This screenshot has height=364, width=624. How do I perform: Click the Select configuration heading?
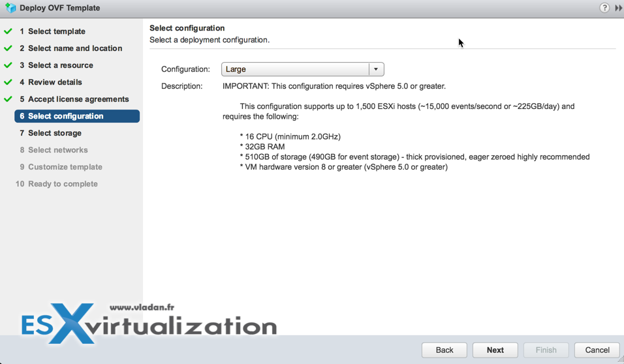[x=187, y=28]
